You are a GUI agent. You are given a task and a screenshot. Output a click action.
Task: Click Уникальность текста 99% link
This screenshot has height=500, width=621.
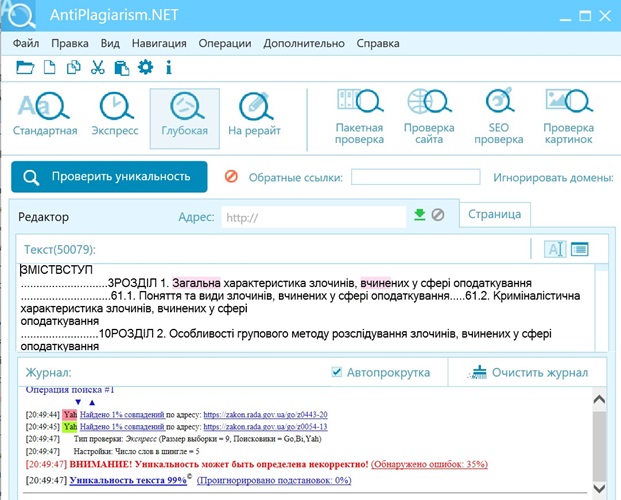coord(128,480)
